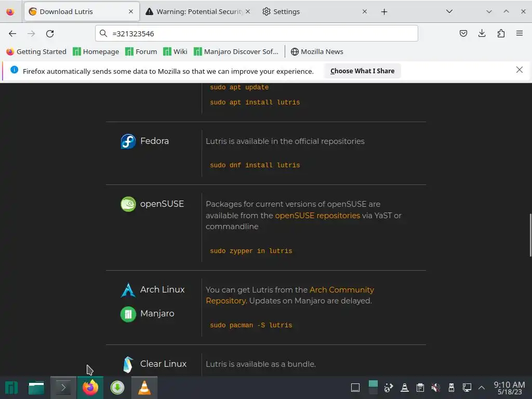This screenshot has width=532, height=399.
Task: Open the Firefox hamburger application menu
Action: click(520, 33)
